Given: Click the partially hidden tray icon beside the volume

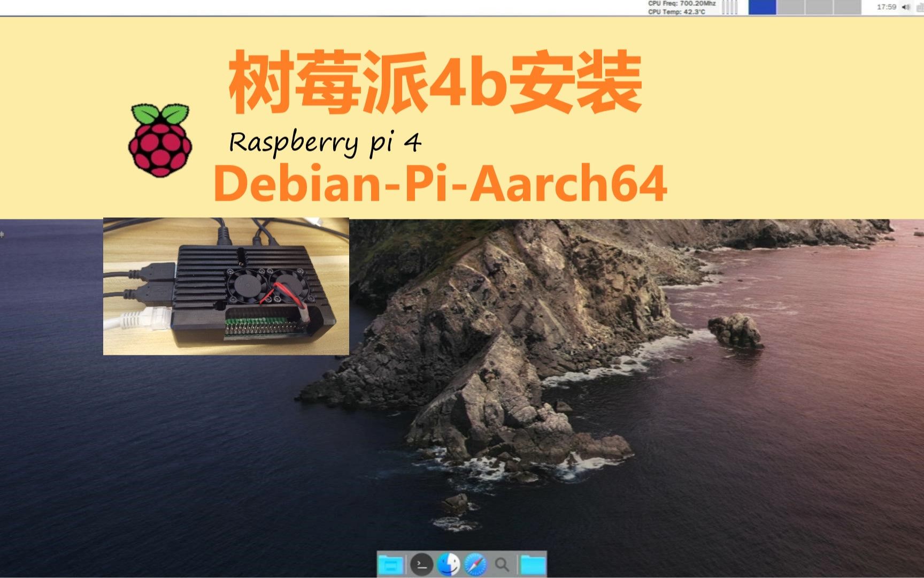Looking at the screenshot, I should [x=920, y=7].
